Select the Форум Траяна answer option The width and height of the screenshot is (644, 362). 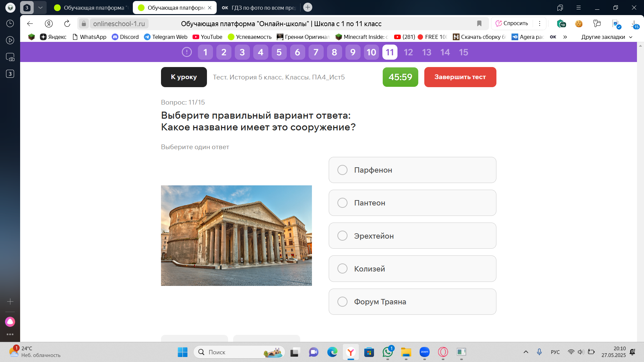coord(412,302)
